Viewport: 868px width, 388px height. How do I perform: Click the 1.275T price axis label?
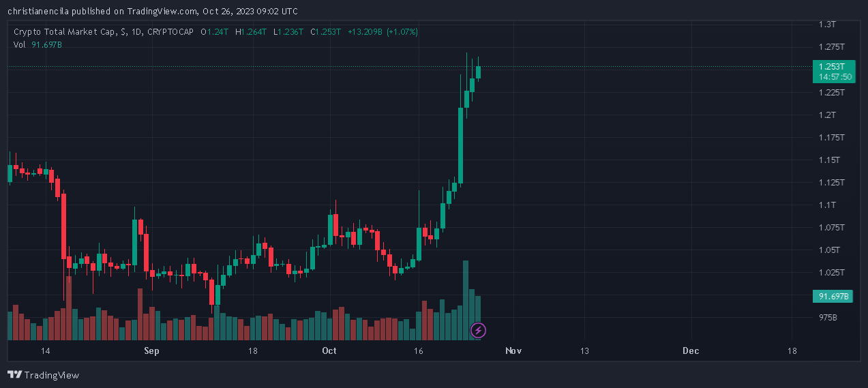[x=832, y=47]
